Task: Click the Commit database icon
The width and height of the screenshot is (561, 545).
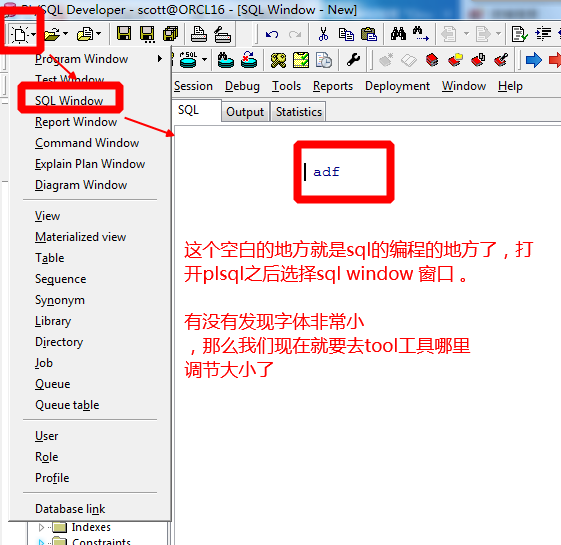Action: point(225,60)
